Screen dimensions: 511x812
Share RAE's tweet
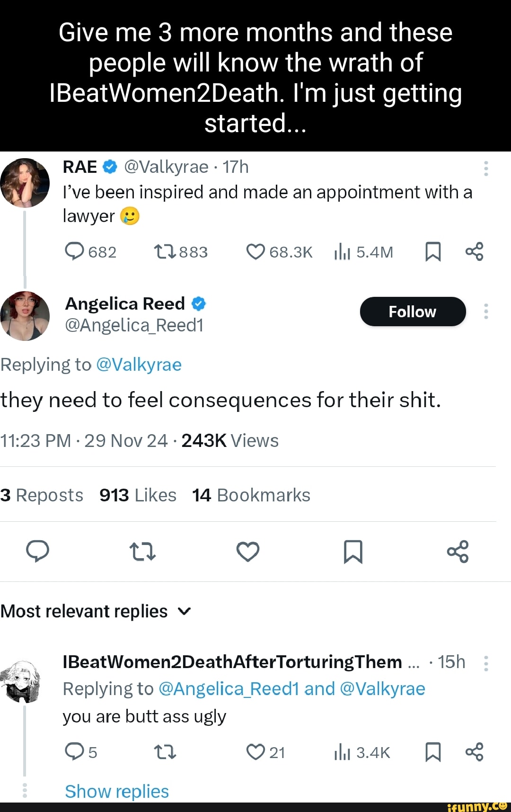pyautogui.click(x=474, y=252)
